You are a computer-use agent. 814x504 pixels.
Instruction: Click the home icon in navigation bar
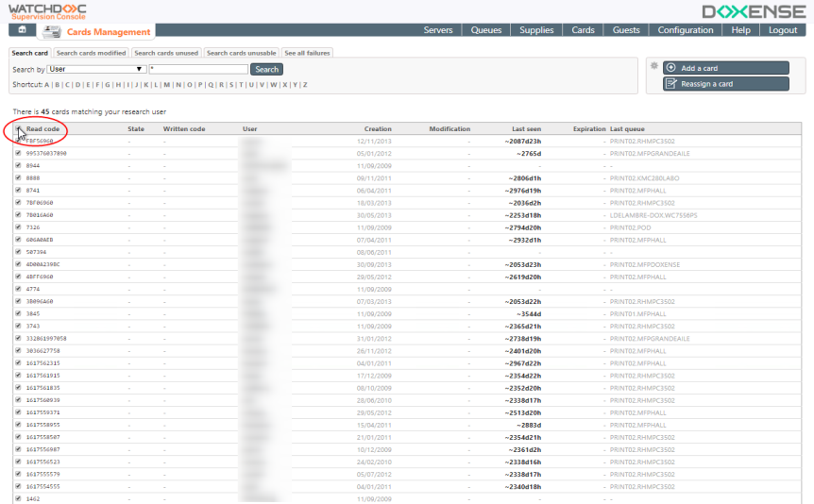tap(23, 31)
